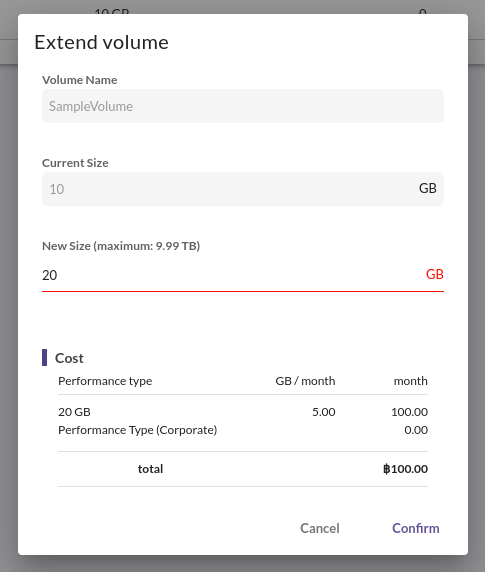Click the purple bar beside Cost
The image size is (485, 572).
pyautogui.click(x=44, y=358)
